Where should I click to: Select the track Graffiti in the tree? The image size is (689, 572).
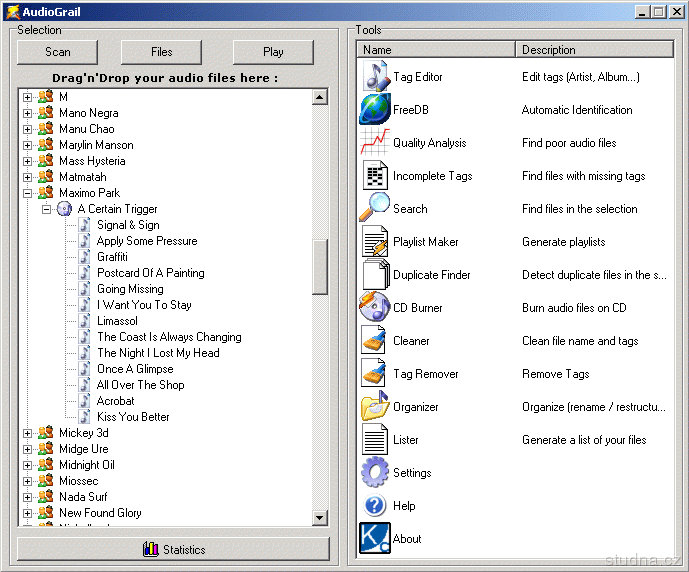pyautogui.click(x=112, y=257)
